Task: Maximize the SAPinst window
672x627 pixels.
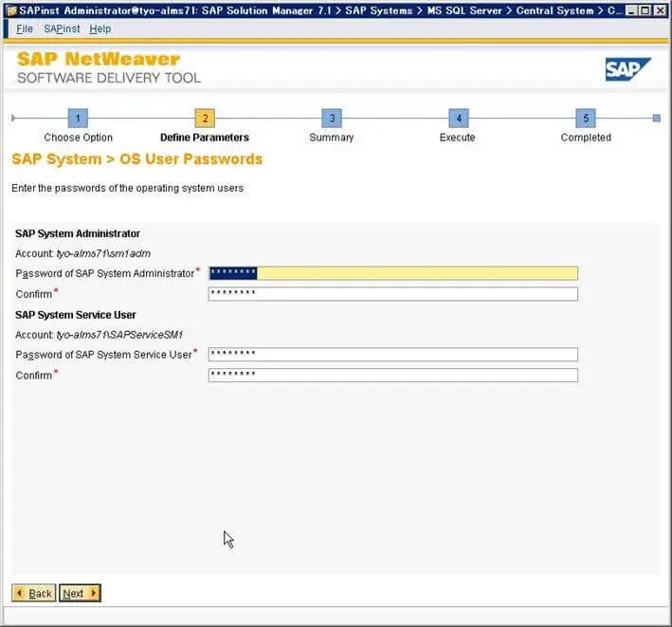Action: [x=645, y=10]
